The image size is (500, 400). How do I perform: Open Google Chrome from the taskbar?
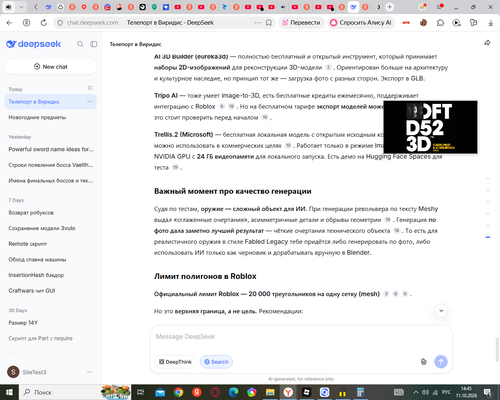(178, 392)
